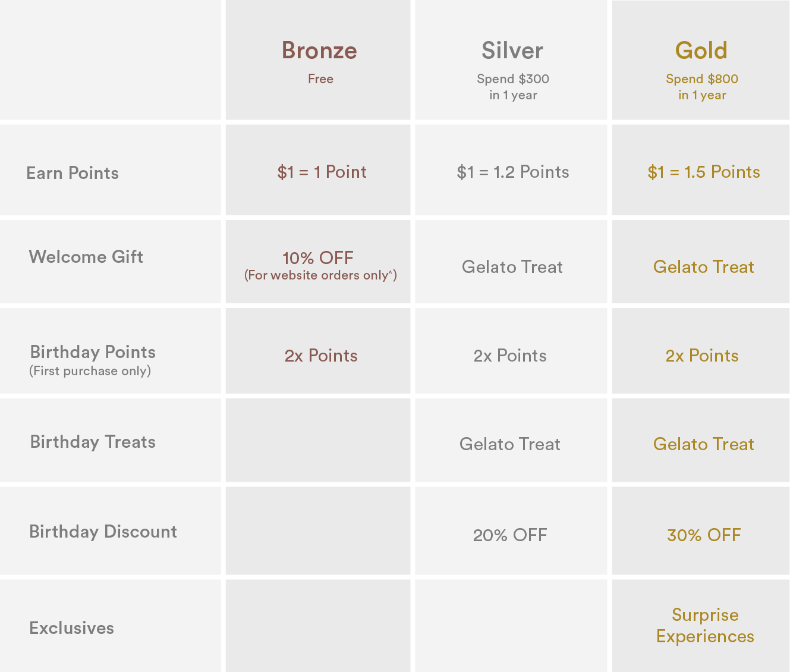Click the Gold "Surprise Experiences" exclusive

[705, 626]
